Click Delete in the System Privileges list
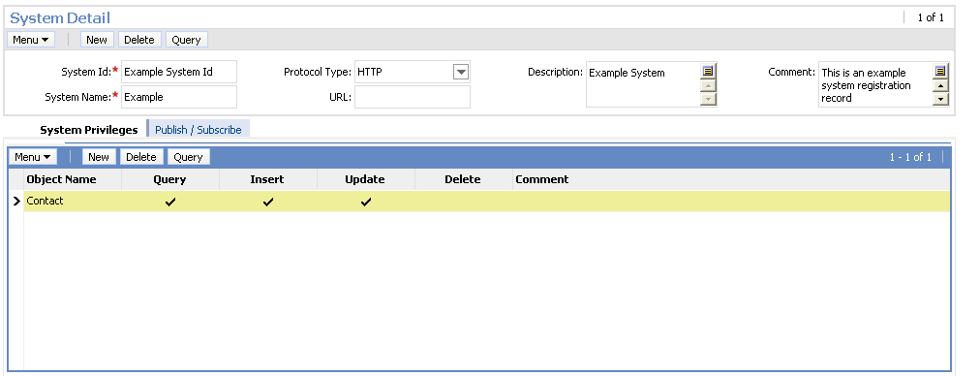980x376 pixels. [x=141, y=157]
